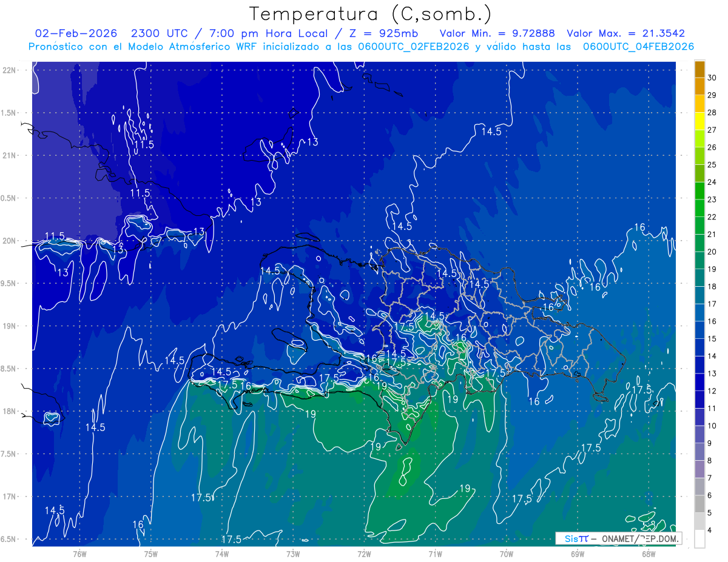The image size is (728, 562).
Task: Click the "0.5N" latitude axis label
Action: [9, 198]
